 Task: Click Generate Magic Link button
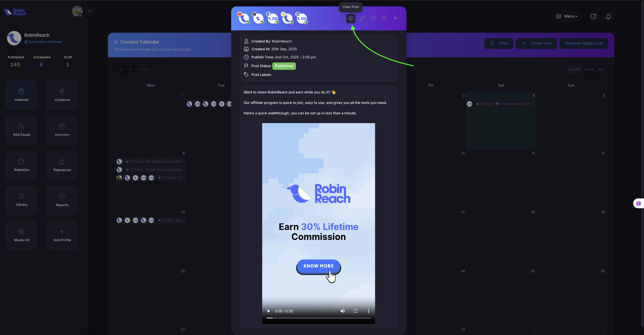click(584, 43)
